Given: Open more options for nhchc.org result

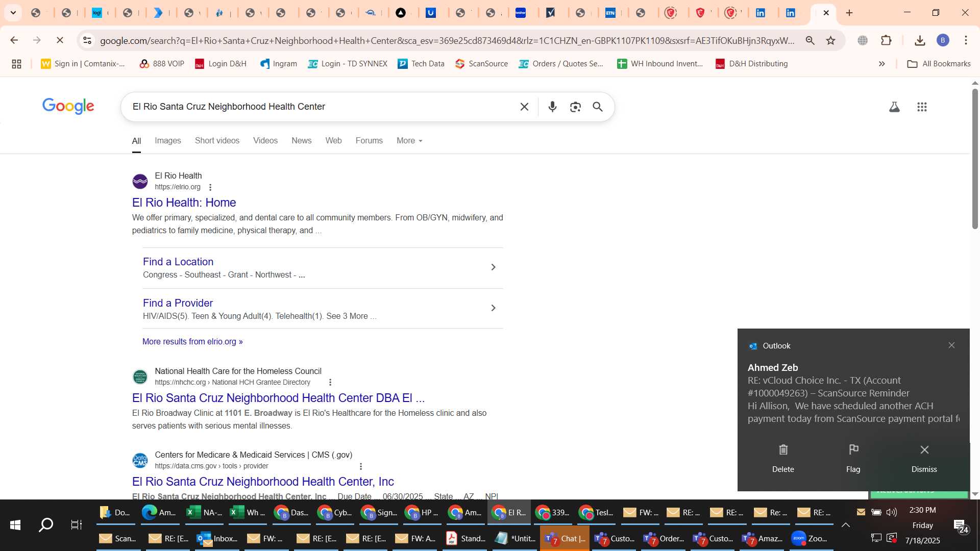Looking at the screenshot, I should click(x=330, y=382).
